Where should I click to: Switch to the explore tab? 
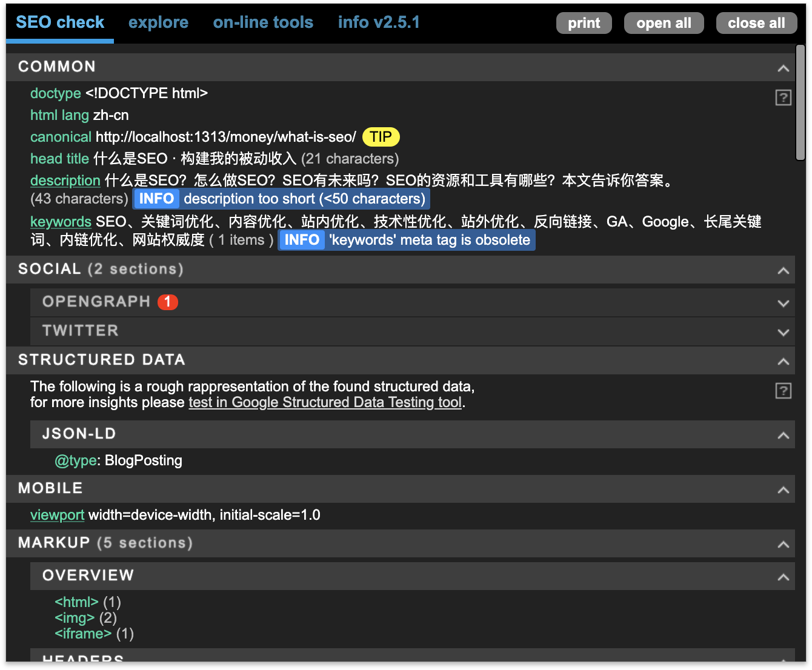[x=158, y=22]
